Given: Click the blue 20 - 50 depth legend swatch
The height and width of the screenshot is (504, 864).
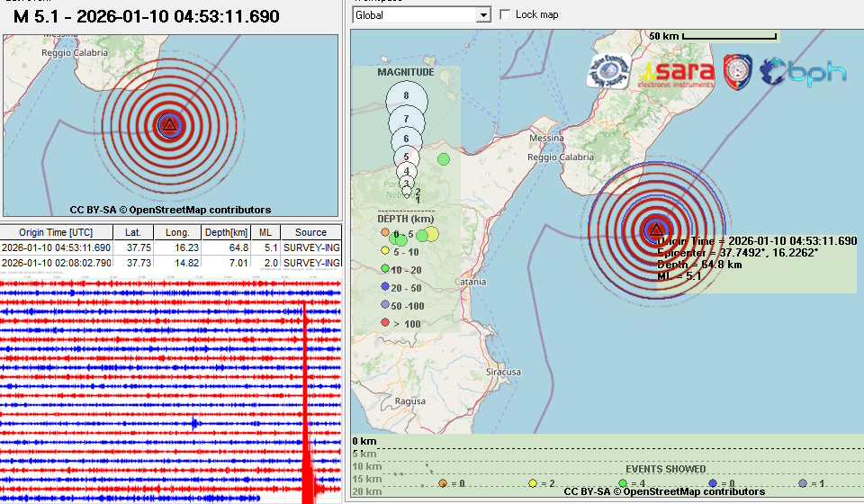Looking at the screenshot, I should tap(385, 287).
